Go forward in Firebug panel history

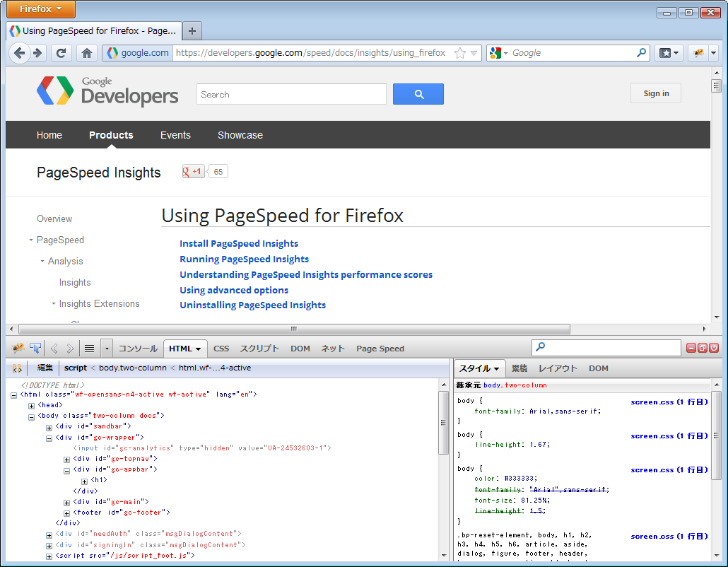(70, 349)
